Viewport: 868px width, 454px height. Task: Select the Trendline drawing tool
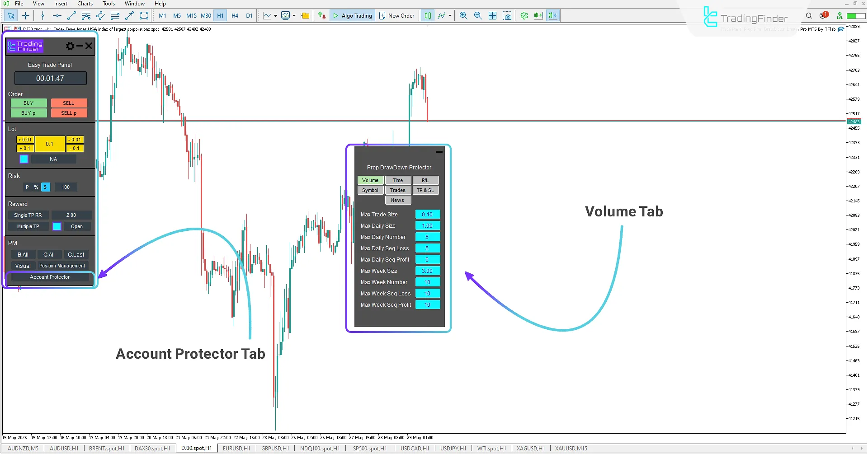pyautogui.click(x=71, y=15)
